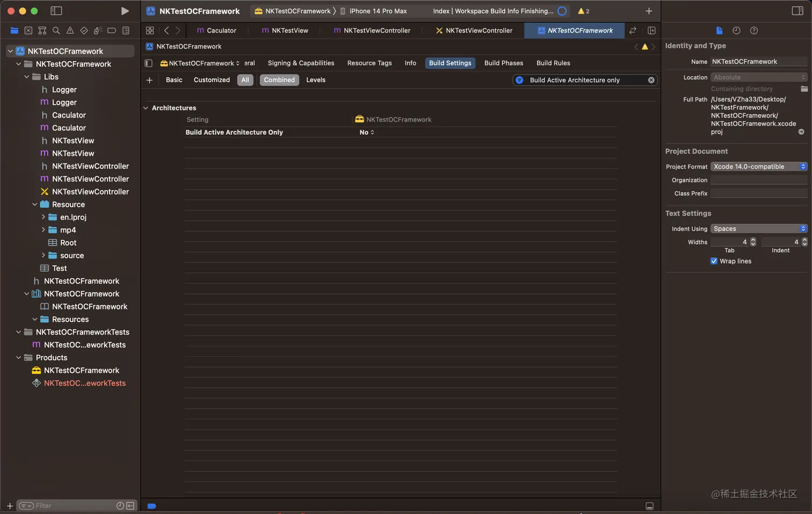Open the Project navigator folder icon
The height and width of the screenshot is (514, 812).
(15, 31)
